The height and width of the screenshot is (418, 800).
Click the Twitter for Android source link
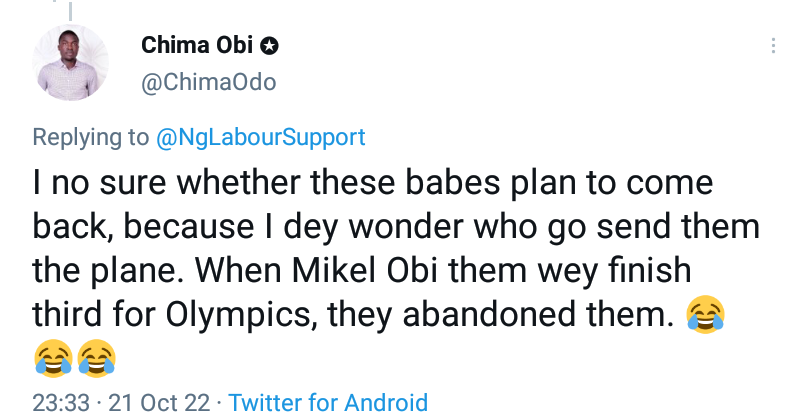[x=328, y=403]
